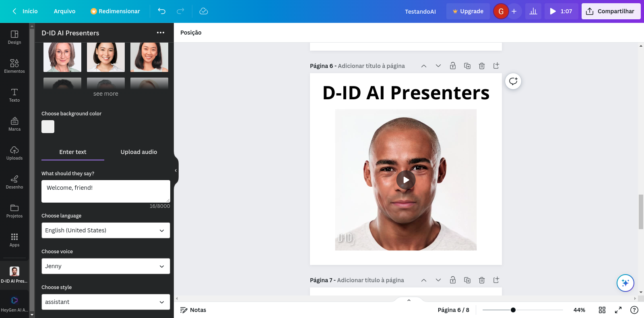Delete Página 6
Image resolution: width=644 pixels, height=318 pixels.
click(x=482, y=66)
